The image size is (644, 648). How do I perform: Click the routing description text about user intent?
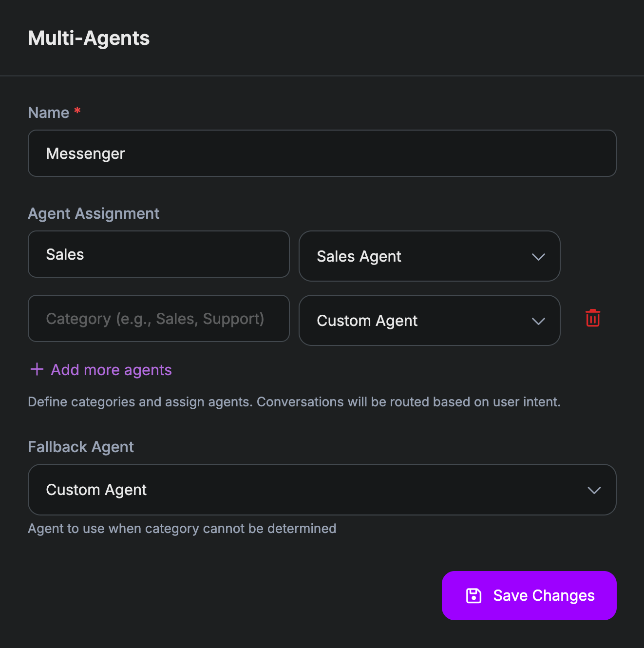pos(294,402)
